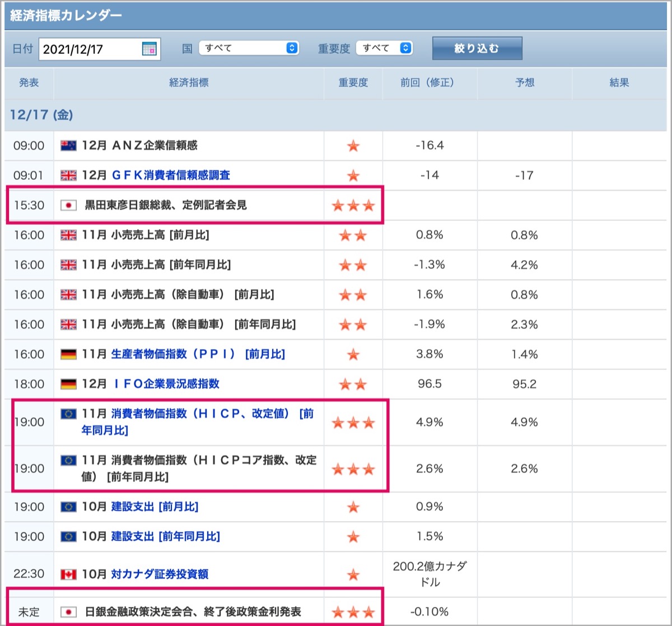This screenshot has width=672, height=626.
Task: Open the 対カナダ証券投資額 link
Action: pos(160,574)
